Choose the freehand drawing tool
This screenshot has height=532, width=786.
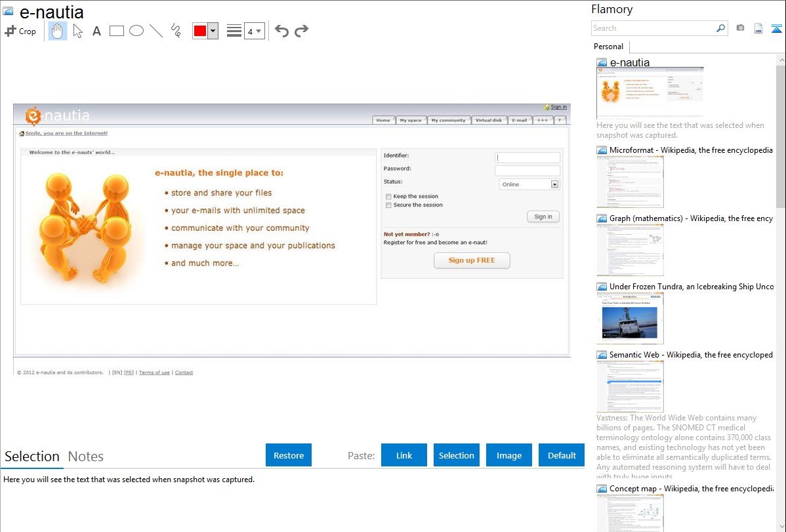click(x=176, y=31)
